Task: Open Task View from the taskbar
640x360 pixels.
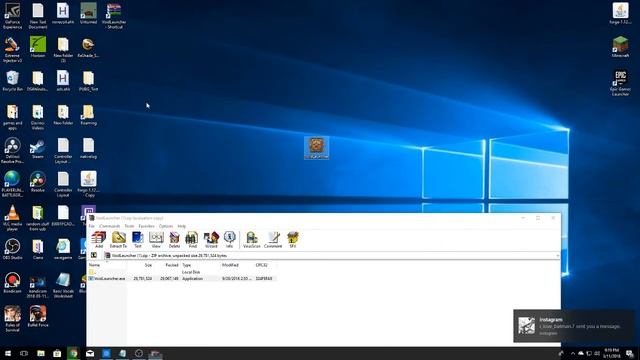Action: click(24, 353)
